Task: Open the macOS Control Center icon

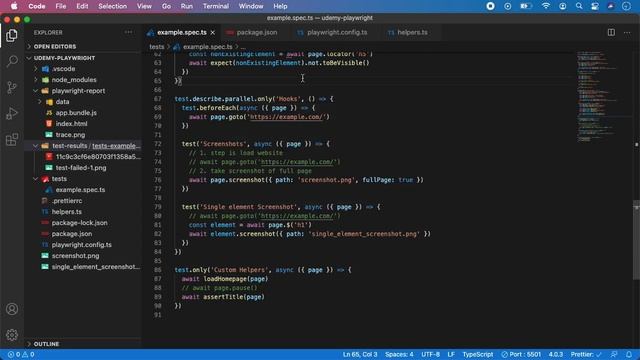Action: [595, 6]
